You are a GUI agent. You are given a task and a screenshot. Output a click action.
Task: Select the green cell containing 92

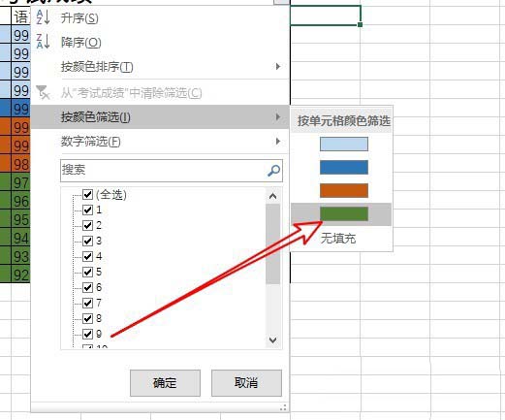tap(20, 275)
